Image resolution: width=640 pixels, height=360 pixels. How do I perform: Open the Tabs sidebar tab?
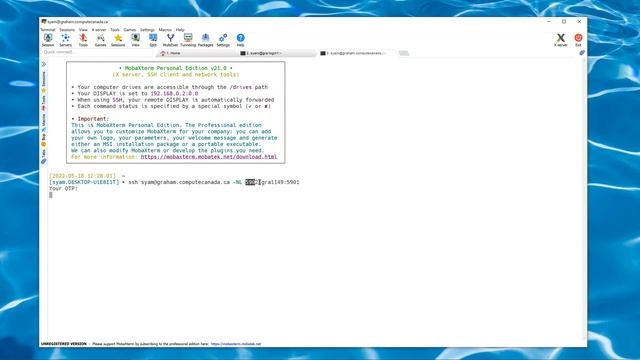[44, 156]
